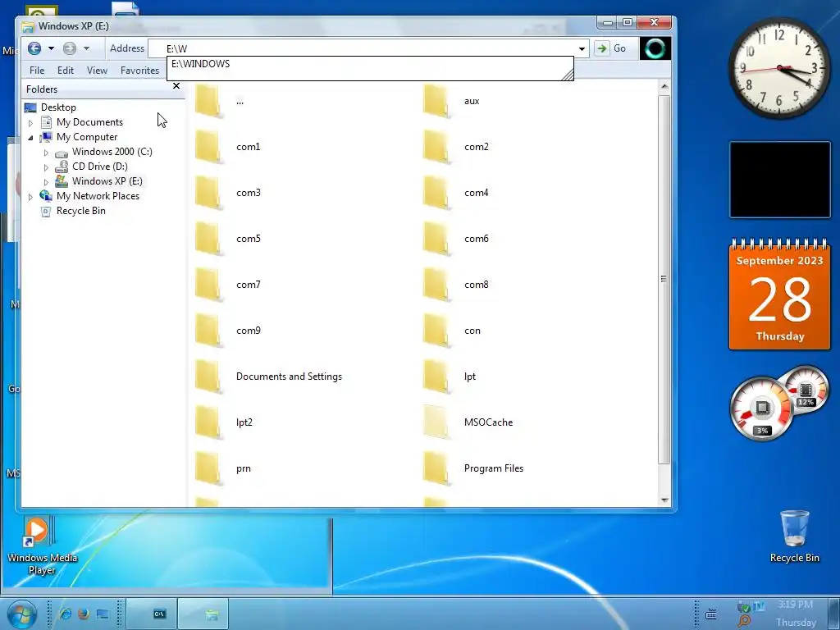Open the Forward history dropdown arrow
The width and height of the screenshot is (840, 630).
(x=86, y=48)
